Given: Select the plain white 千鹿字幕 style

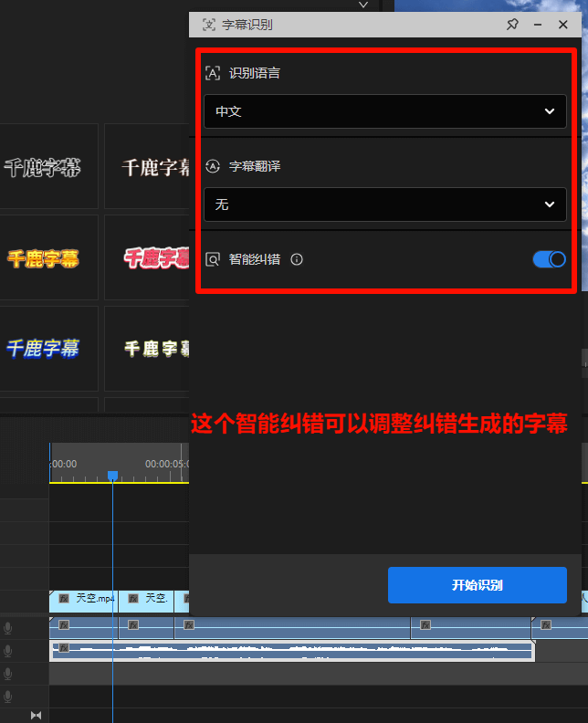Looking at the screenshot, I should (x=147, y=166).
